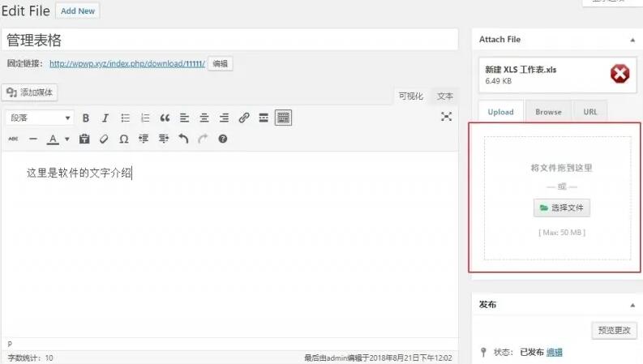Click the Add New button
This screenshot has height=364, width=643.
[78, 11]
